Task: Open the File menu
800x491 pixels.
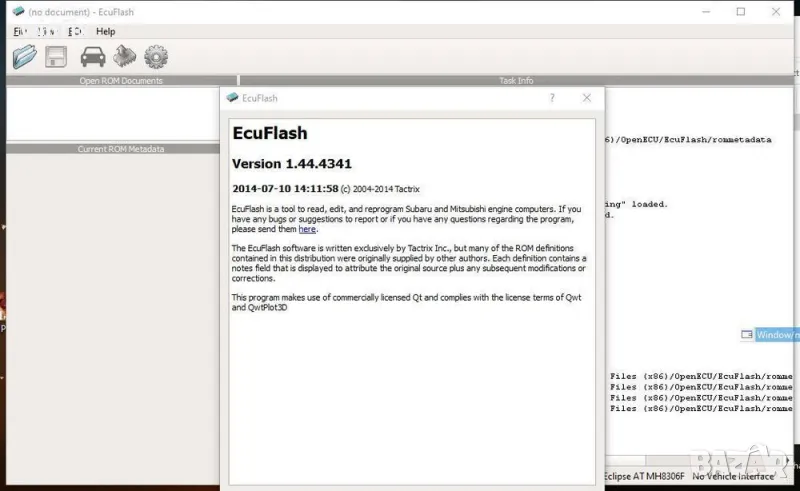Action: click(x=19, y=32)
